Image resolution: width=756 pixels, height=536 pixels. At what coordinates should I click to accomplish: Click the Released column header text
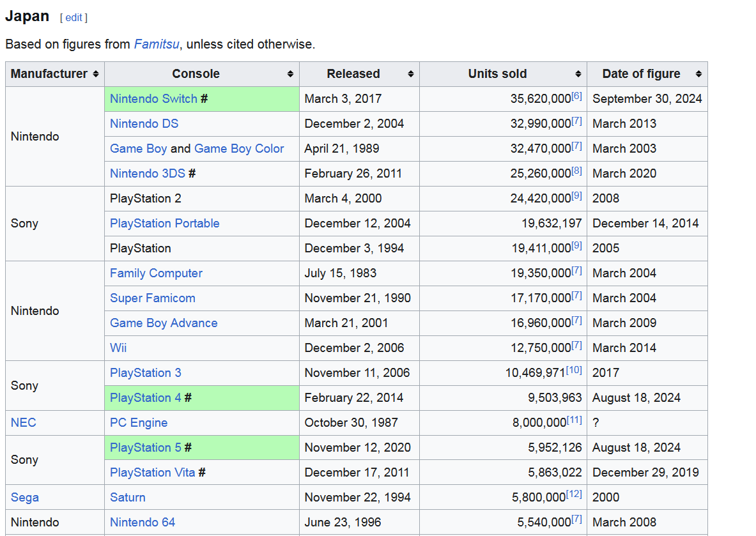point(353,73)
